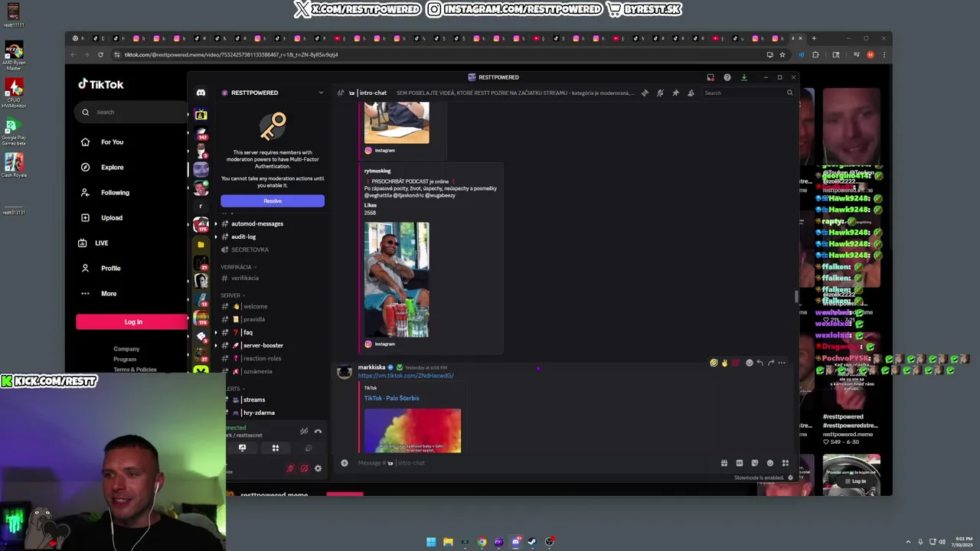Open add reaction picker on markkiska message
Screen dimensions: 980x551
[750, 363]
